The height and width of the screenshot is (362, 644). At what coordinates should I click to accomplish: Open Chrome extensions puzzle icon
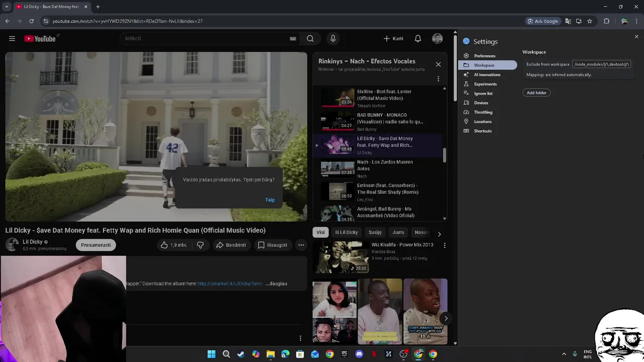point(606,21)
